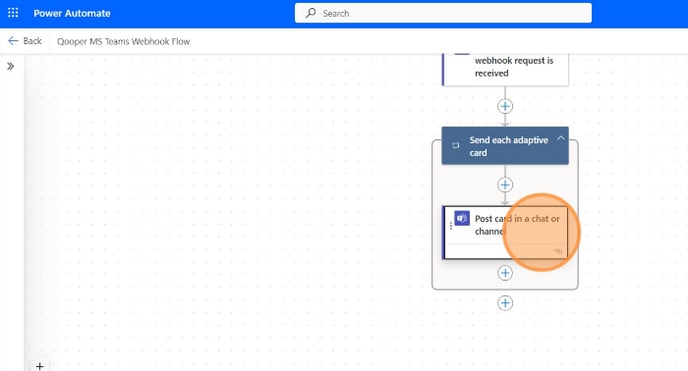Click the zoom in plus button at the canvas bottom
The width and height of the screenshot is (688, 371).
click(39, 366)
